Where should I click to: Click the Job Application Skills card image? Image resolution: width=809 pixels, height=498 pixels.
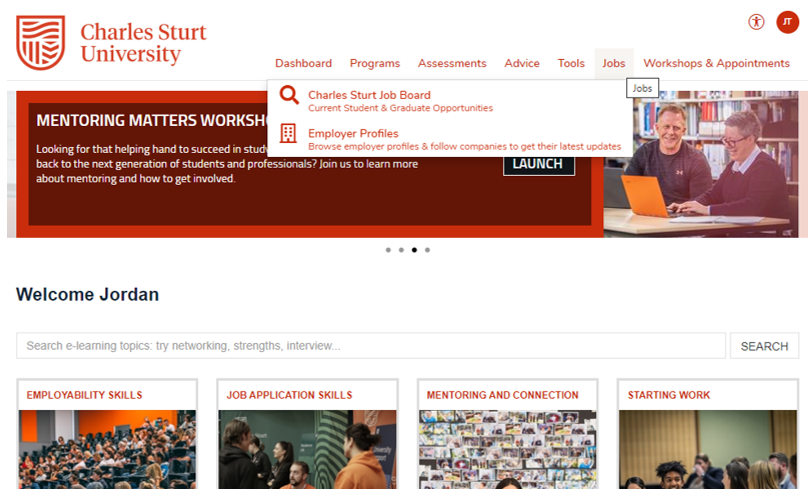pyautogui.click(x=308, y=449)
